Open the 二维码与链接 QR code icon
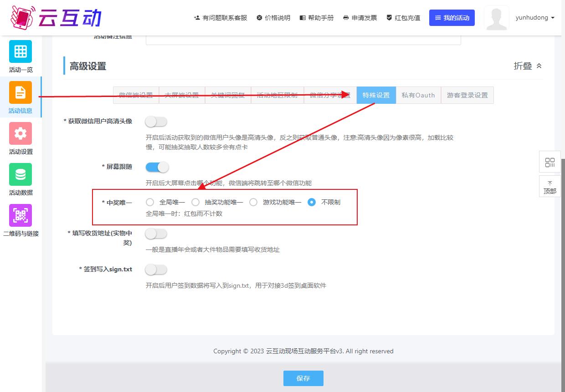This screenshot has width=565, height=392. point(21,215)
